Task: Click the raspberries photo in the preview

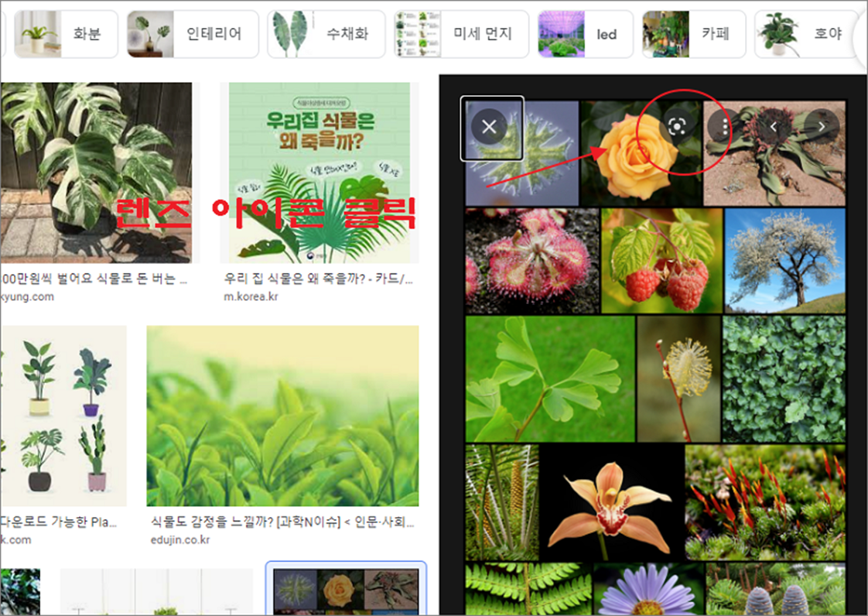Action: tap(662, 260)
